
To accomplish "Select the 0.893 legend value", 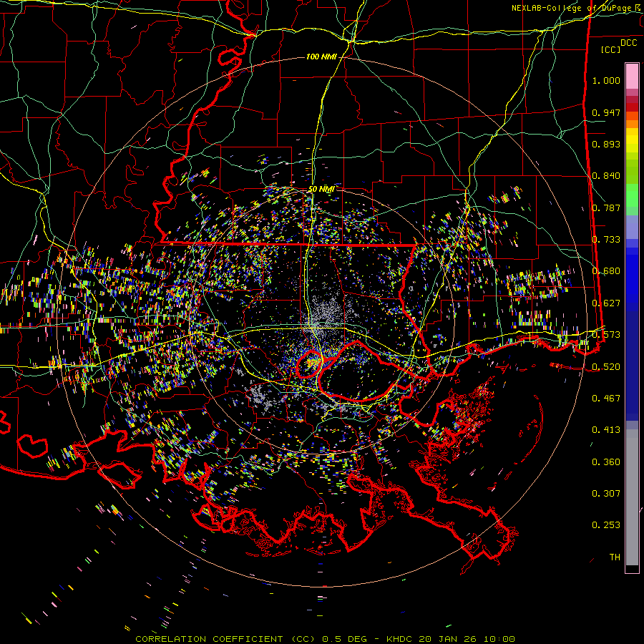I will tap(606, 144).
